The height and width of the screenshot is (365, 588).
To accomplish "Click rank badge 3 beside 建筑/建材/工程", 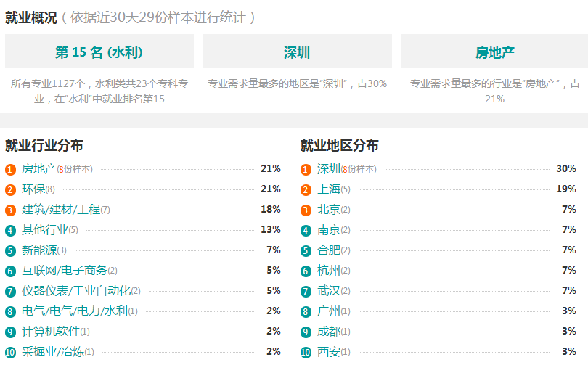I will click(10, 210).
